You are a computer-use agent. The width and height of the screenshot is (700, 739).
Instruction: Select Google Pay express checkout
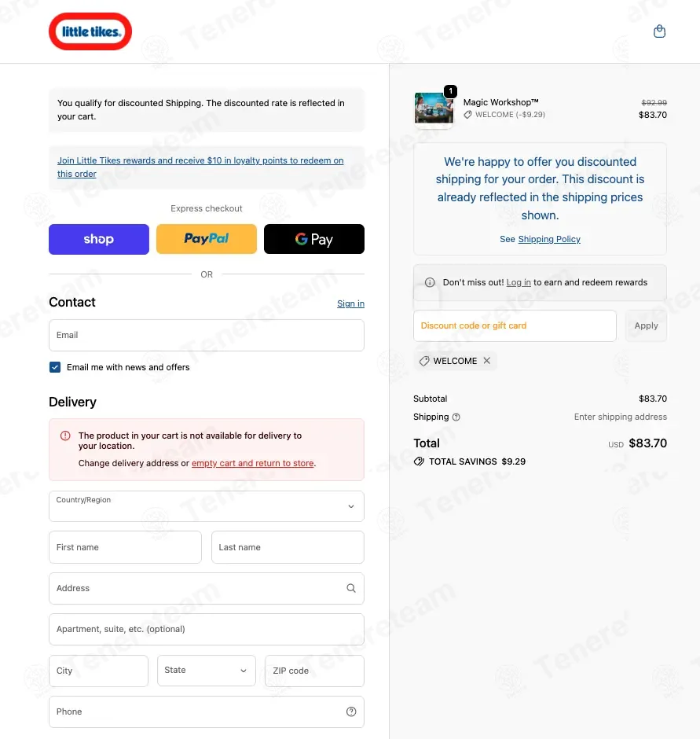(314, 239)
